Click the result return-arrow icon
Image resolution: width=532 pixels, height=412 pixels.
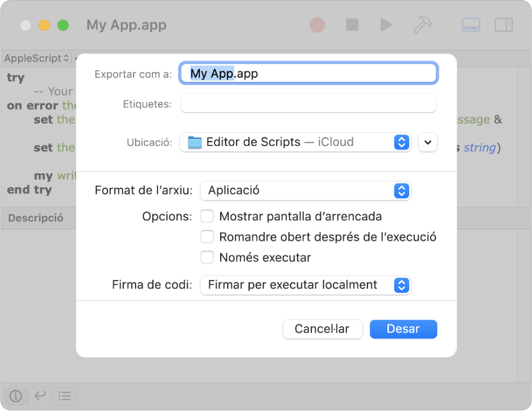pyautogui.click(x=40, y=396)
